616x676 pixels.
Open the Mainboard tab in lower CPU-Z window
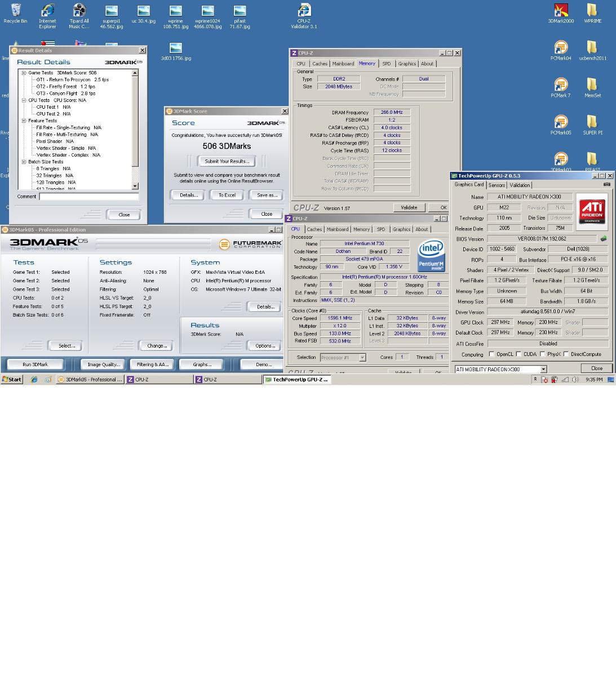point(338,229)
